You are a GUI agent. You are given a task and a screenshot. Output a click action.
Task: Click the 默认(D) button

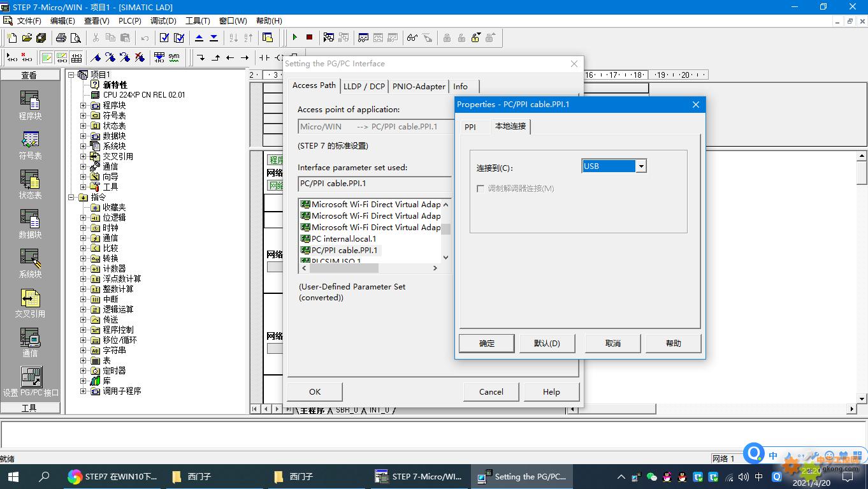coord(547,343)
